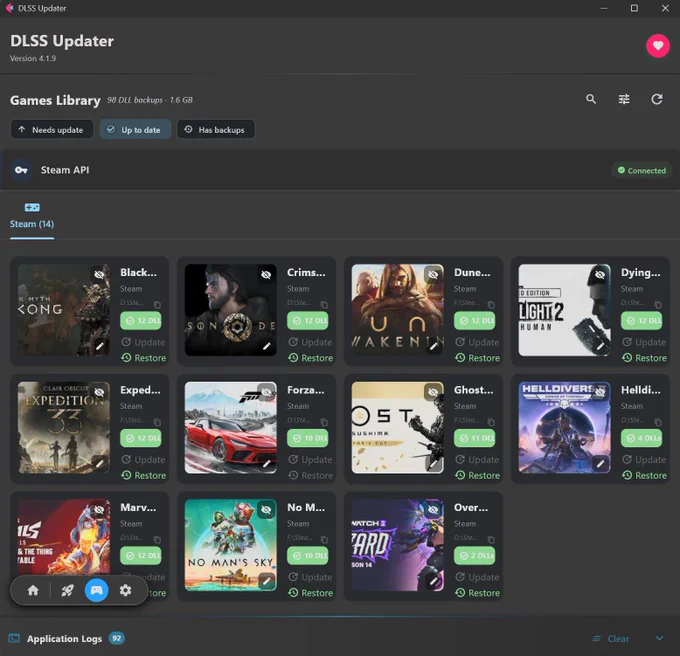Click the Application Logs 92 count badge
Screen dimensions: 680x656
coord(116,638)
